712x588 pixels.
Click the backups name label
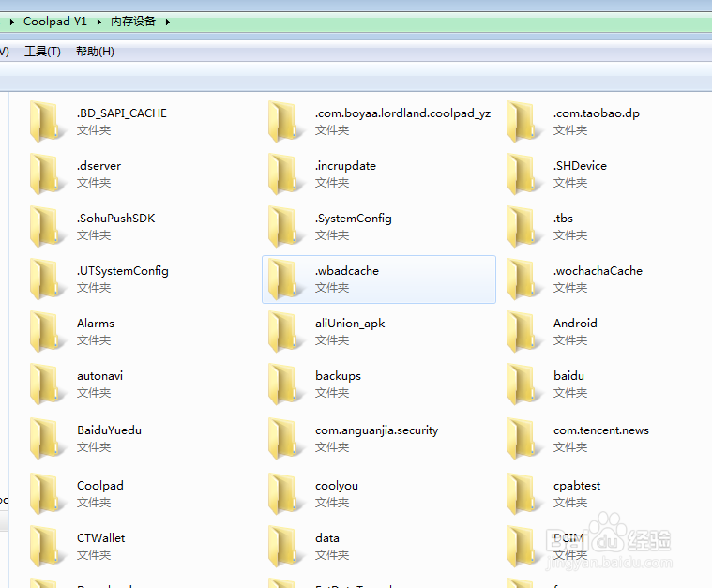coord(339,376)
